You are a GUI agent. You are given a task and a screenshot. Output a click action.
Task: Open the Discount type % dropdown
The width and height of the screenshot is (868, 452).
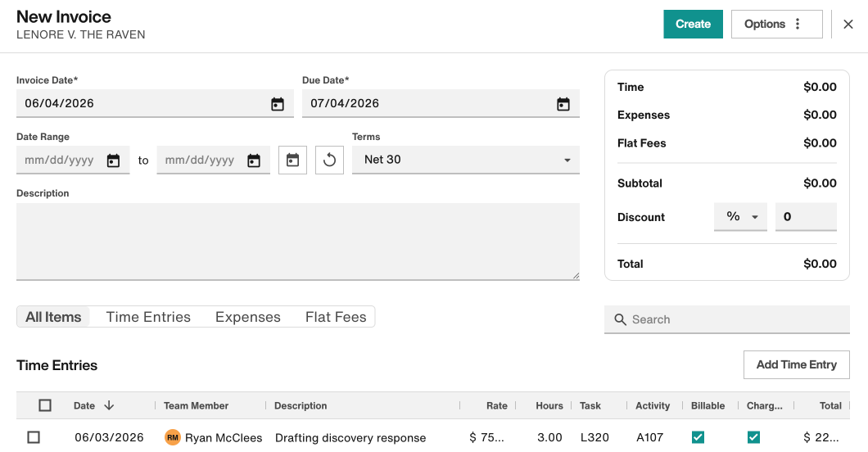coord(741,217)
